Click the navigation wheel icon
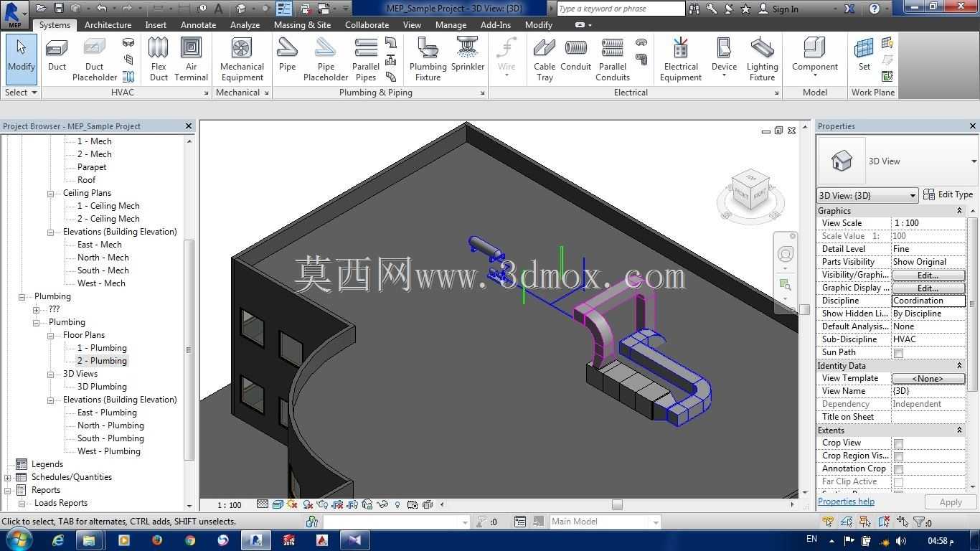Viewport: 980px width, 551px height. pyautogui.click(x=786, y=255)
